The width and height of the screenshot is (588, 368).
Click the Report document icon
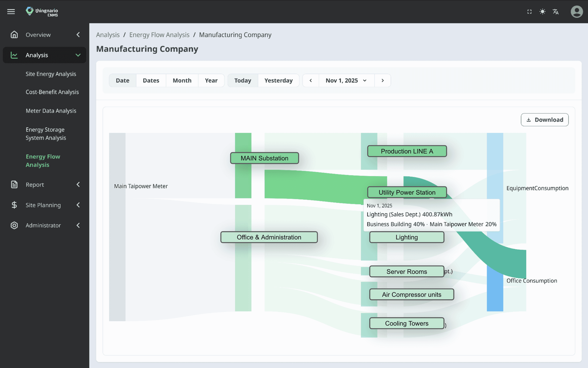coord(14,184)
